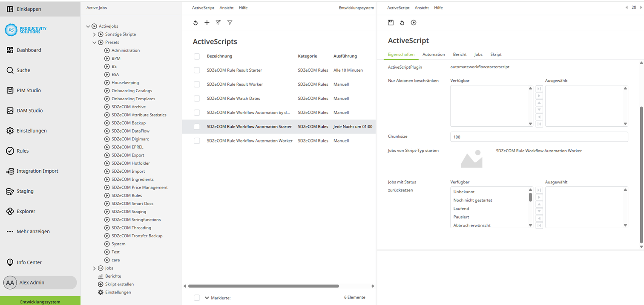Tick the select-all checkbox in the list header
This screenshot has width=644, height=305.
point(197,56)
